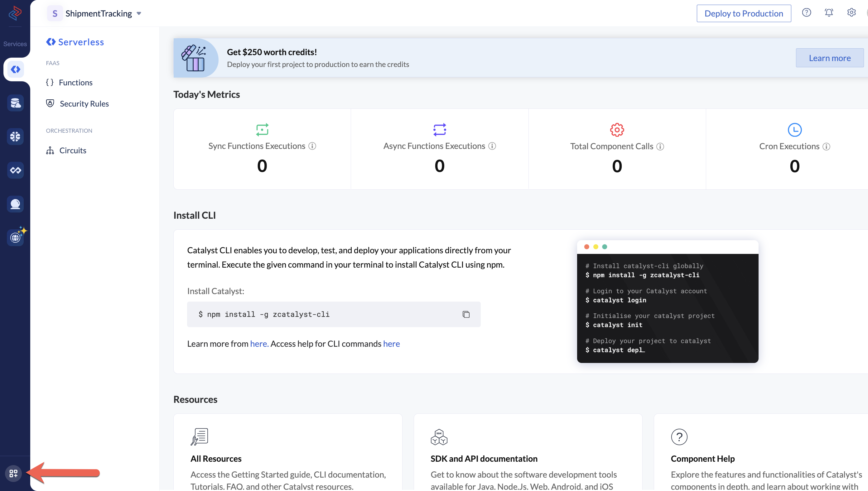Click the infinity-loop pipelines service icon
This screenshot has height=491, width=868.
15,170
